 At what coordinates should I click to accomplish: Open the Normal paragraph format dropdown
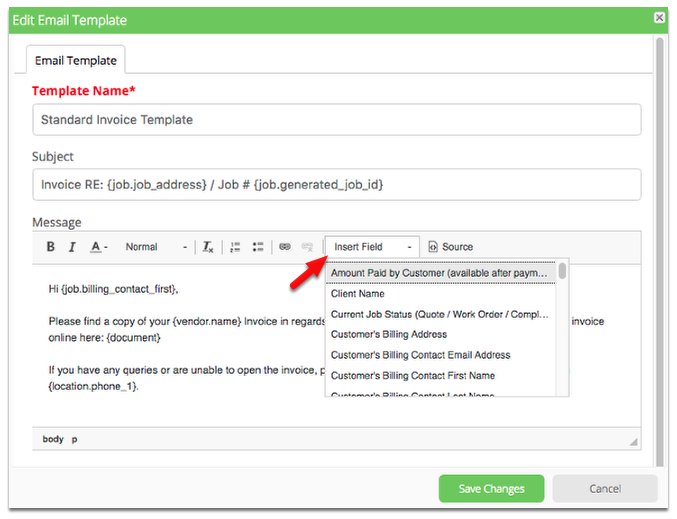tap(156, 247)
